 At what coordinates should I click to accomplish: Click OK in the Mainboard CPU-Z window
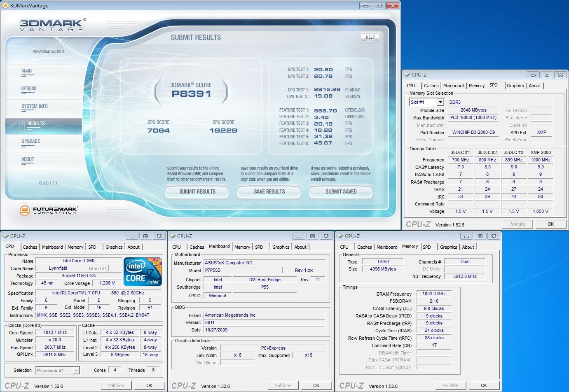point(316,385)
